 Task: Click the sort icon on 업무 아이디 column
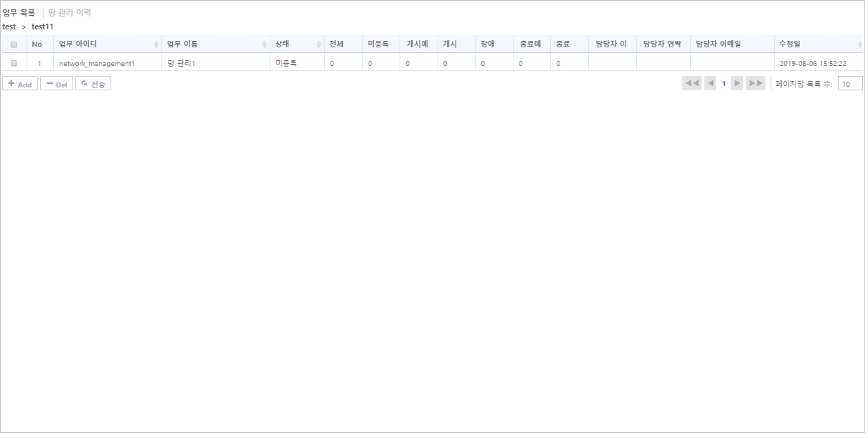pyautogui.click(x=158, y=44)
